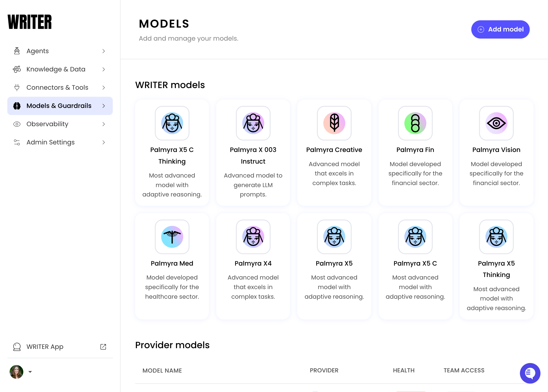Click the Palmyra Fin green icon
This screenshot has width=548, height=392.
415,123
